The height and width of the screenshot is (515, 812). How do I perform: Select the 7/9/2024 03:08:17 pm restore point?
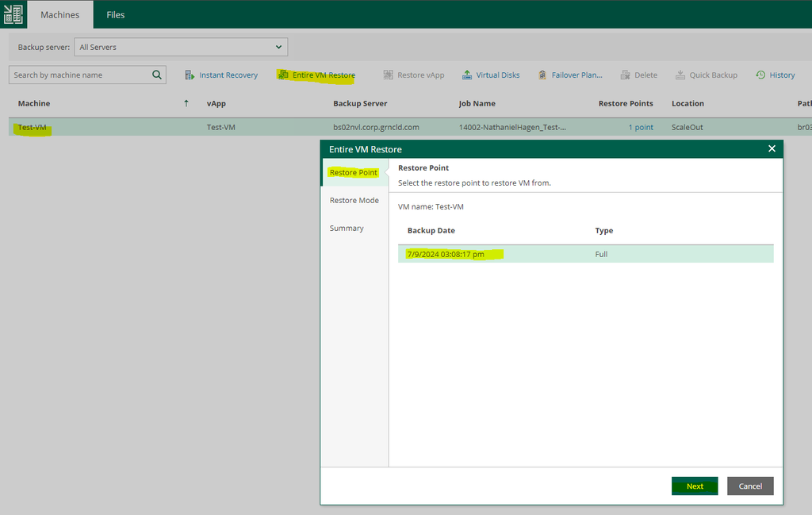tap(445, 254)
